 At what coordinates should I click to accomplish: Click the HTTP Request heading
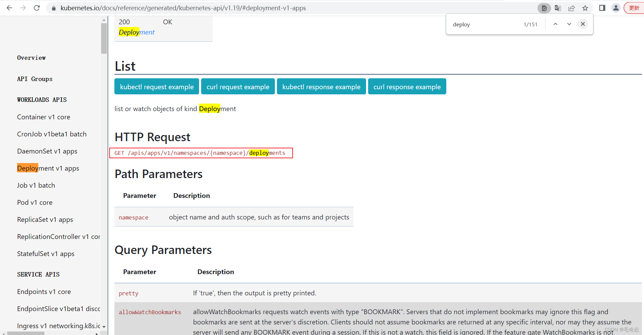coord(152,137)
